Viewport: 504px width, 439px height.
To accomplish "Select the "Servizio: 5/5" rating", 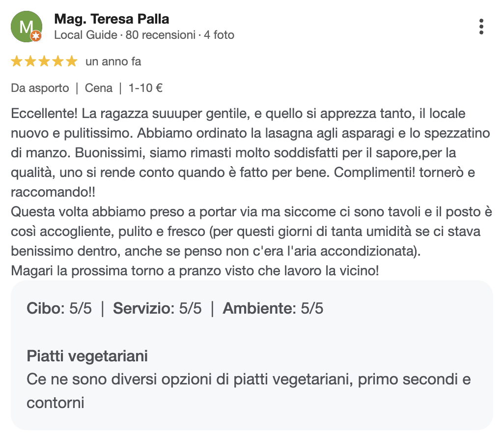I will (157, 309).
